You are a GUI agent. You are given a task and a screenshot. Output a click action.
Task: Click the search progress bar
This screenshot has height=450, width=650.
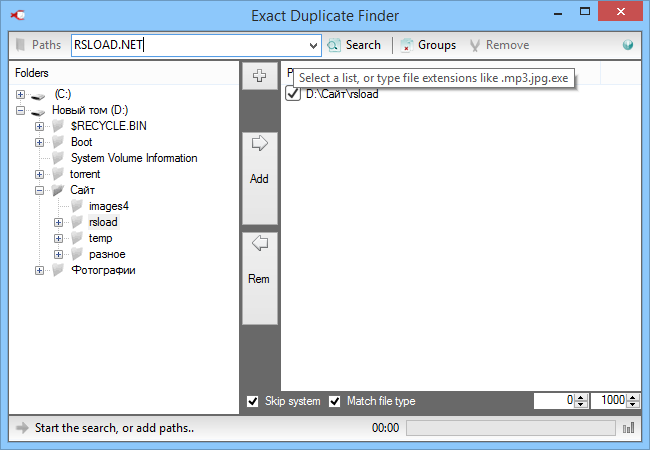click(511, 428)
